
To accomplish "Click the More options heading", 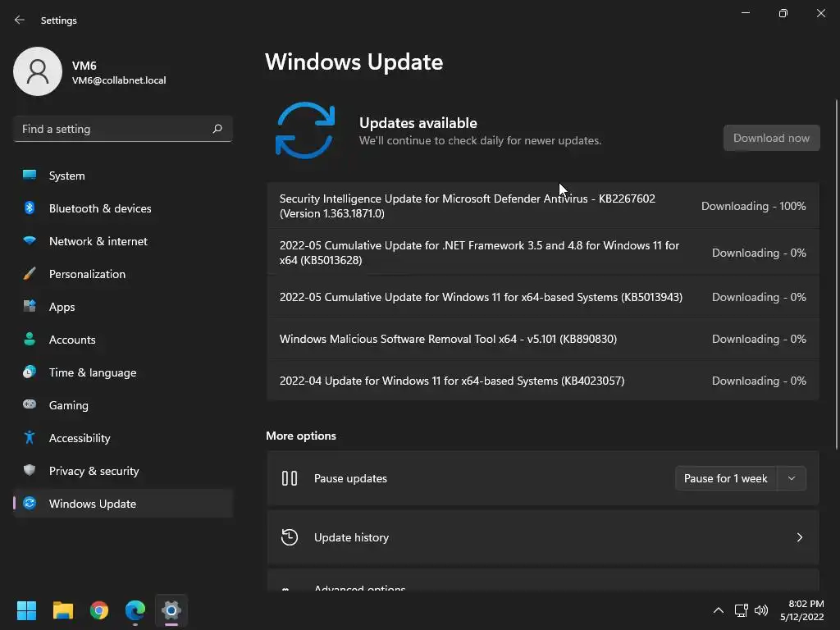I will (x=301, y=436).
